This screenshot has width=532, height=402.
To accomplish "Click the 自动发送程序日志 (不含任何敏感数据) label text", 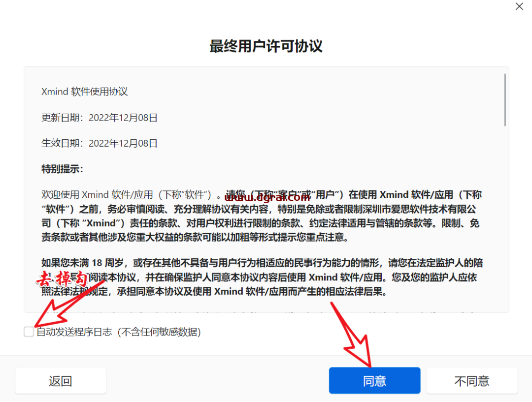I will [x=118, y=332].
